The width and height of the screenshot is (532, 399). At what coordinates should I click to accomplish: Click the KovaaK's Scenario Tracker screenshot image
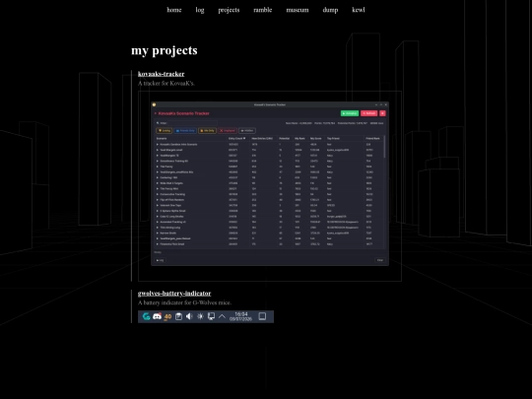pos(270,186)
